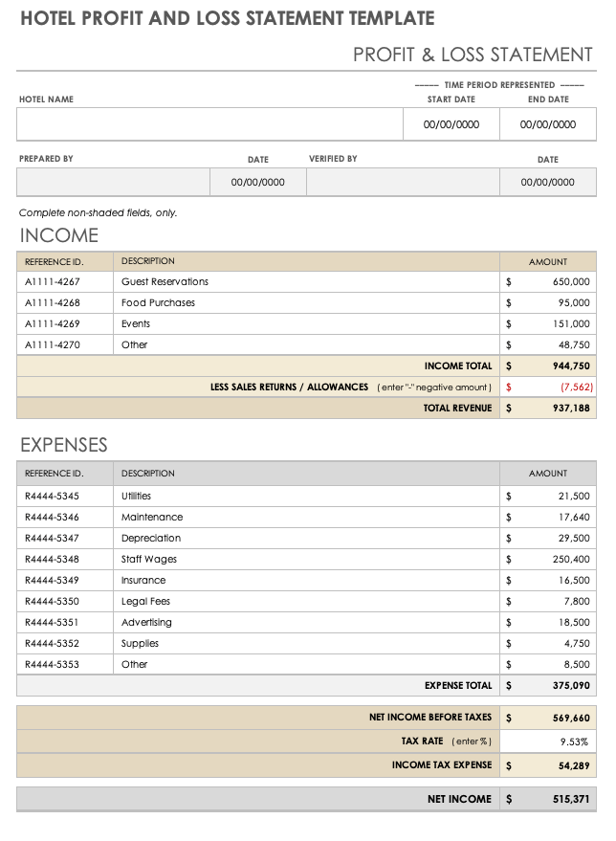Select the Advertising description cell

click(x=306, y=623)
